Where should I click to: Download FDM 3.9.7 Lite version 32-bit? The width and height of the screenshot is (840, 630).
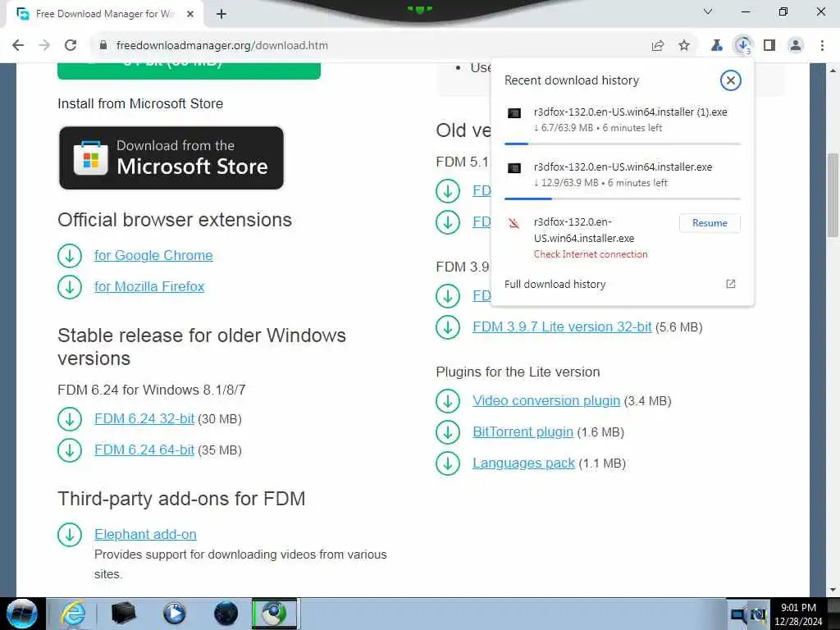point(562,326)
